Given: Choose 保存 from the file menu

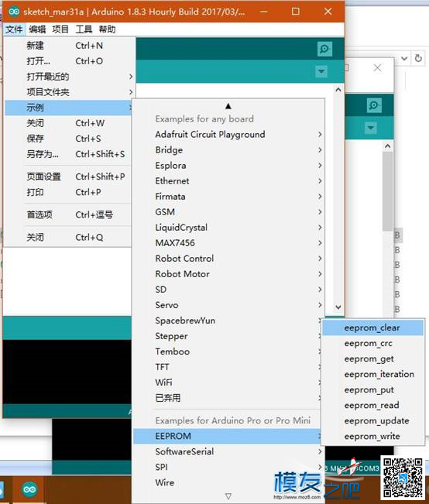Looking at the screenshot, I should tap(69, 139).
